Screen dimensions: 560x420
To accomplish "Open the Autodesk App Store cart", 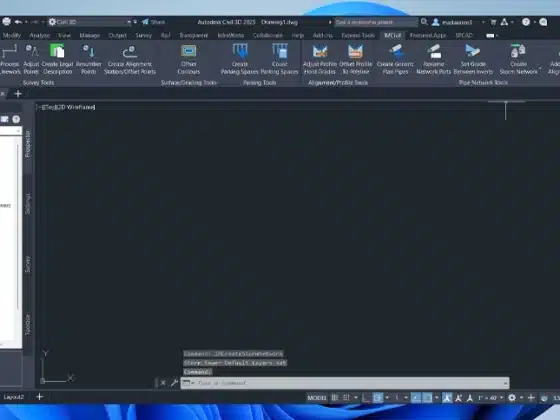I will [493, 22].
